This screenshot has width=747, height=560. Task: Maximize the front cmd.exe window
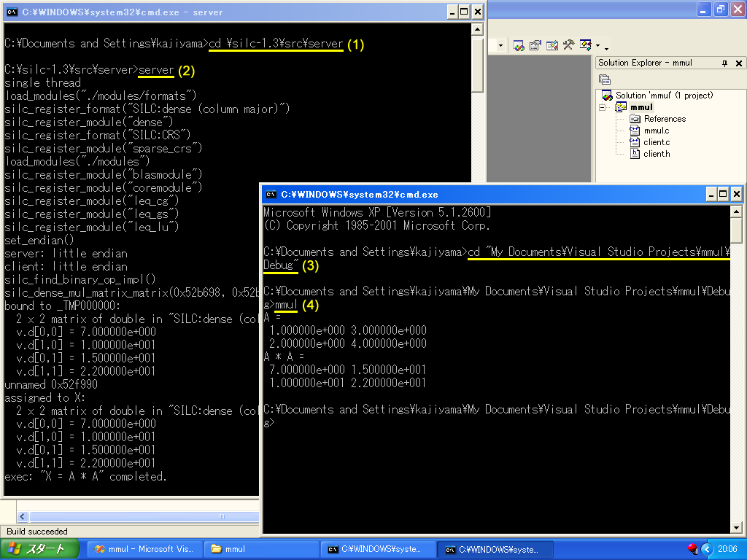[723, 194]
